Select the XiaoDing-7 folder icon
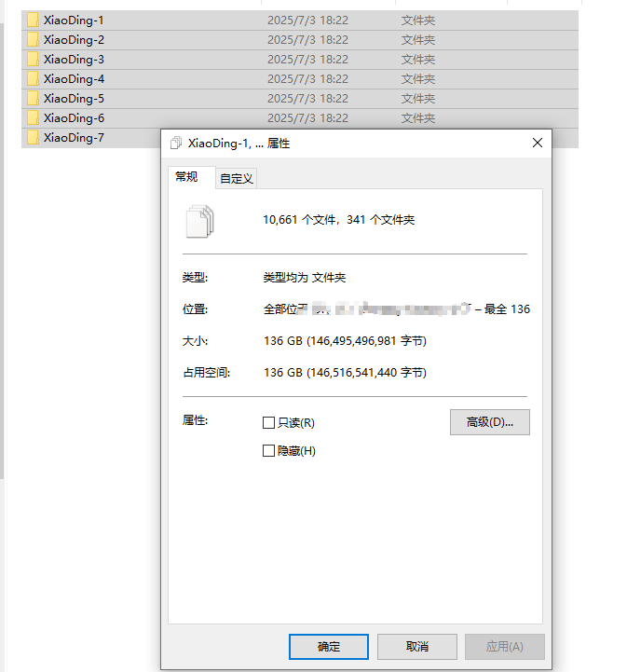 (33, 138)
